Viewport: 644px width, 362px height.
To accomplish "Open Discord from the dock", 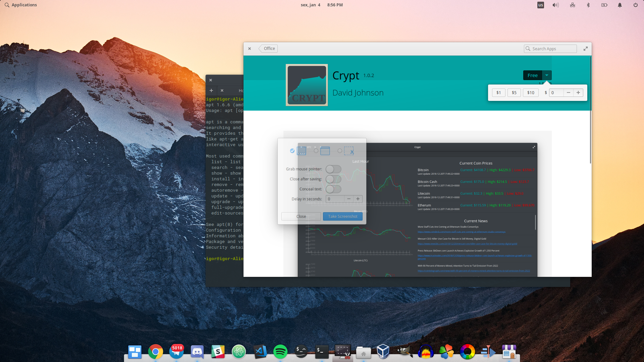I will (197, 352).
